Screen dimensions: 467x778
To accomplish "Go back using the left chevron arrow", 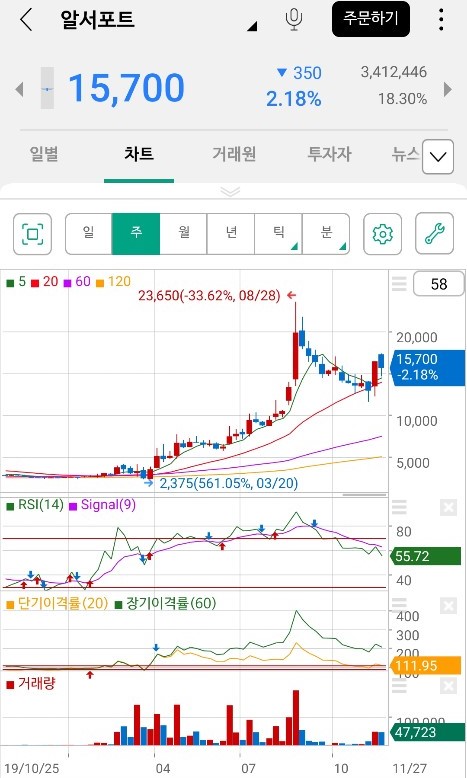I will point(26,20).
